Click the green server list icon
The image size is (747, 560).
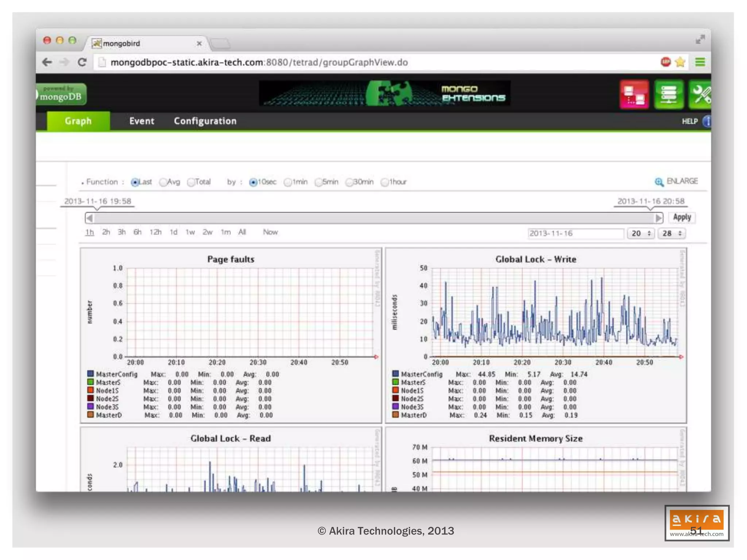click(x=668, y=94)
